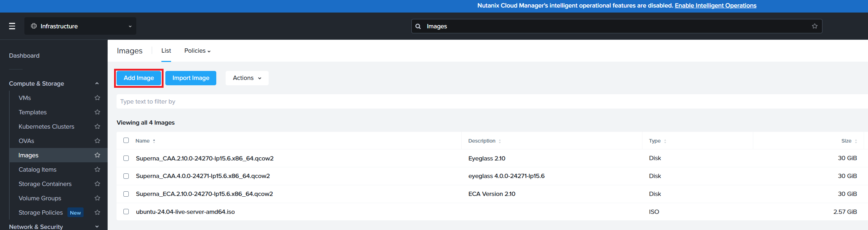868x230 pixels.
Task: Collapse the Compute & Storage section
Action: (x=97, y=83)
